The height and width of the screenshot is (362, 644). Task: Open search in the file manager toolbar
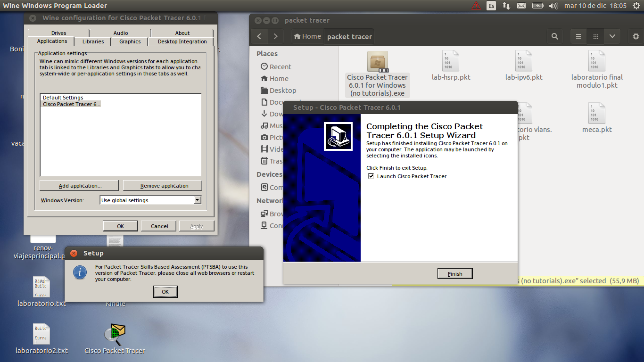(x=554, y=36)
